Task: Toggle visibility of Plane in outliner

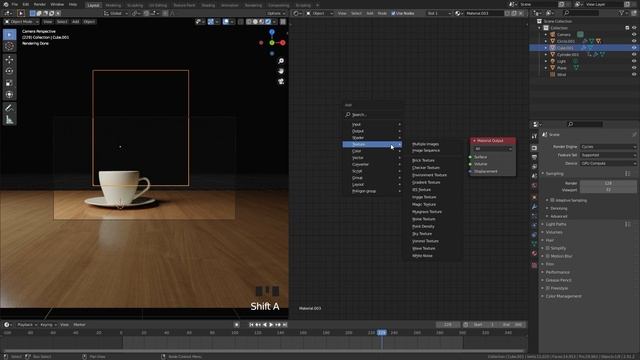Action: (x=634, y=68)
